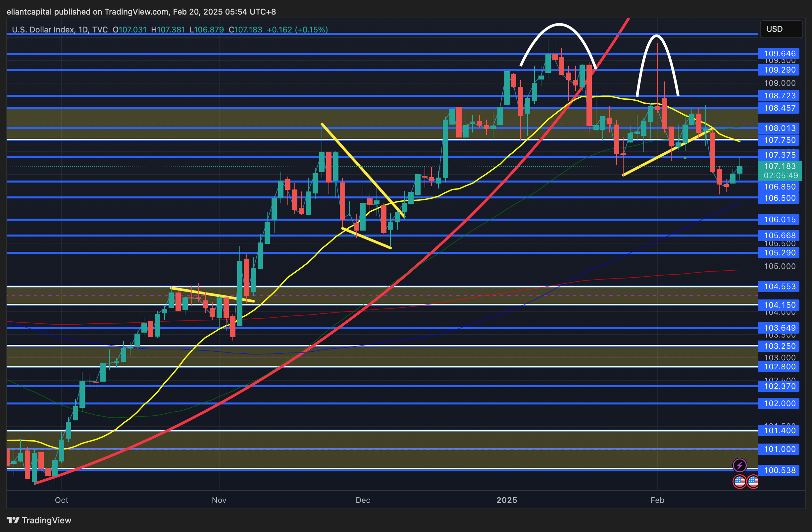This screenshot has height=532, width=812.
Task: Click the 109.646 price level label
Action: click(x=780, y=54)
